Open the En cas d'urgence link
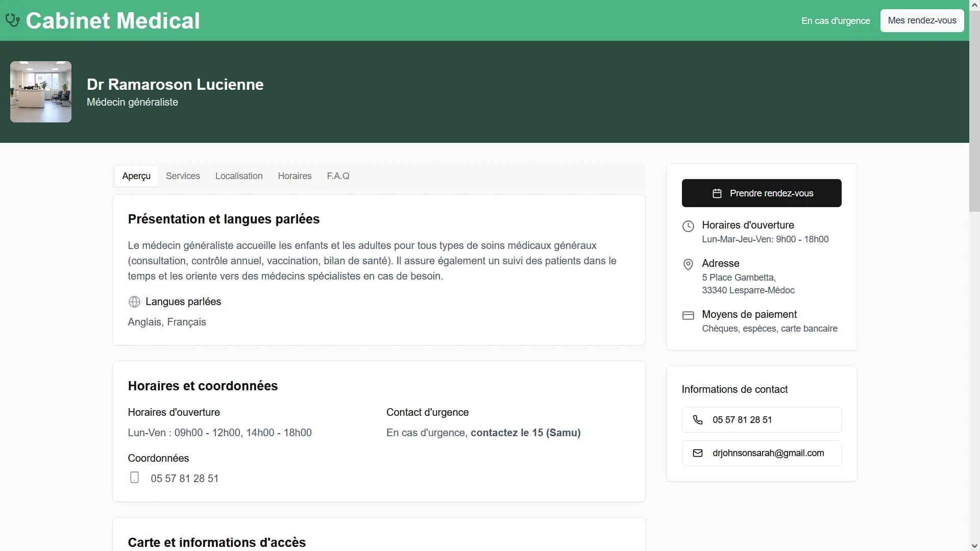The height and width of the screenshot is (551, 980). (x=836, y=21)
